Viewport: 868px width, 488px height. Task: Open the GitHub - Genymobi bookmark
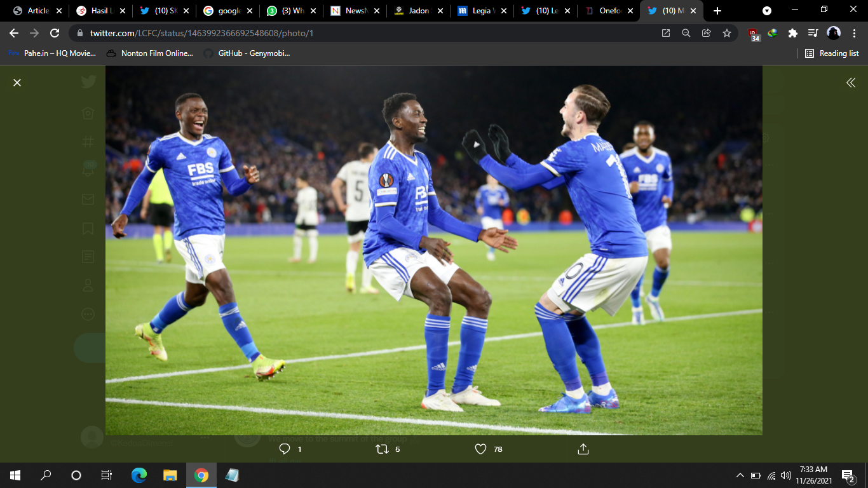click(247, 53)
